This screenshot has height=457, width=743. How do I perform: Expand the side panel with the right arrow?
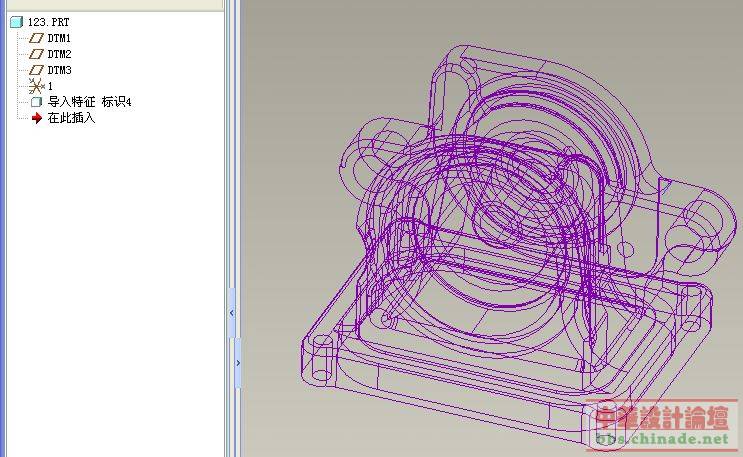tap(238, 363)
